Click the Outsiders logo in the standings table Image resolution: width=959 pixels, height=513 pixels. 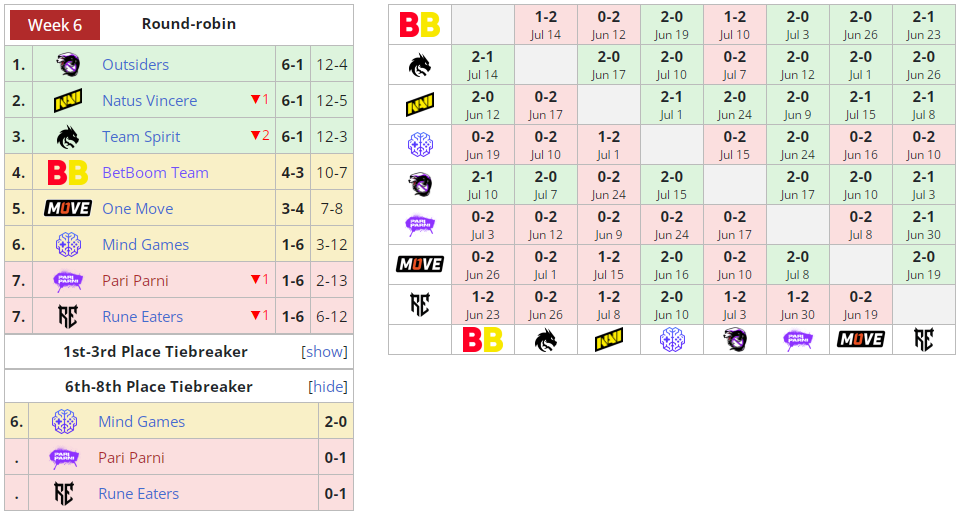67,65
